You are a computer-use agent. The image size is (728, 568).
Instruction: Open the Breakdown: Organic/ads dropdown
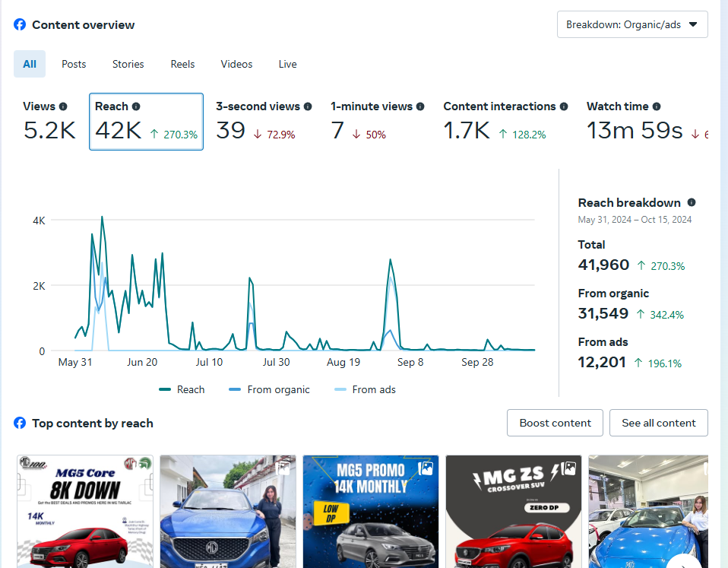[x=632, y=24]
